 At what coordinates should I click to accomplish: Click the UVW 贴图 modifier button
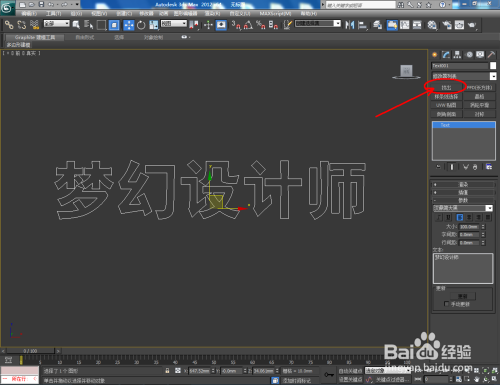click(x=446, y=105)
